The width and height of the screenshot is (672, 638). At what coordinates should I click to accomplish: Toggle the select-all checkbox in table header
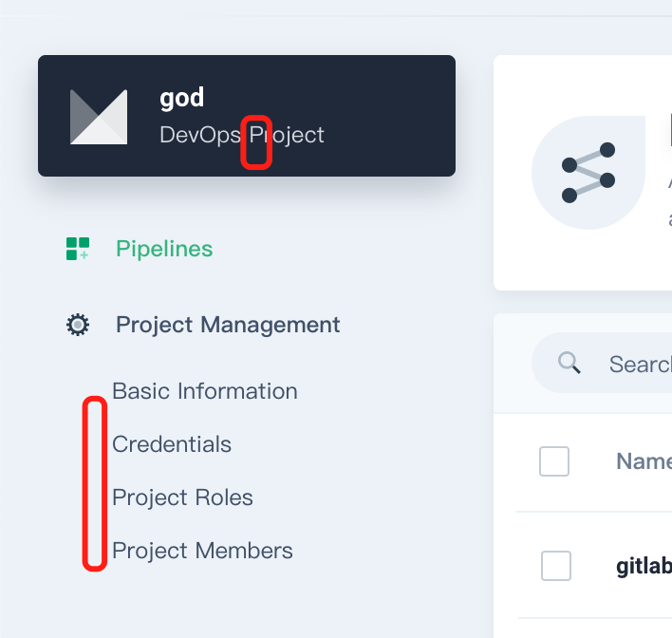(554, 461)
